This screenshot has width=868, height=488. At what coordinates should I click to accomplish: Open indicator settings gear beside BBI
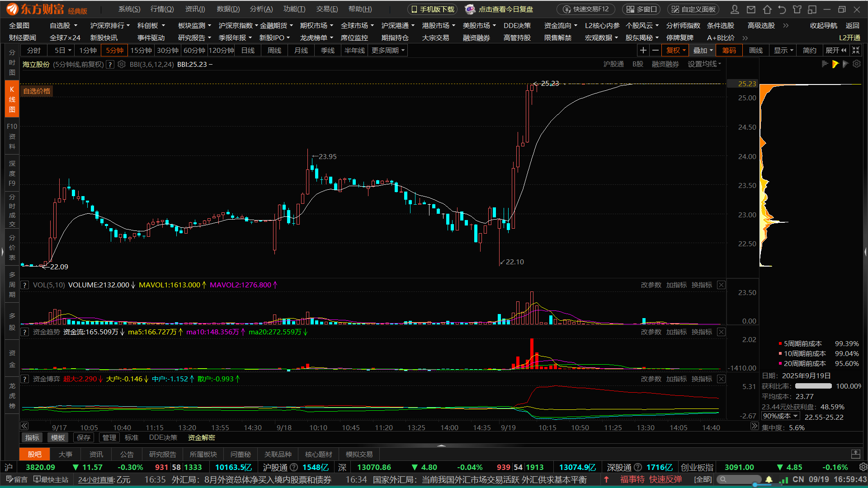point(122,64)
